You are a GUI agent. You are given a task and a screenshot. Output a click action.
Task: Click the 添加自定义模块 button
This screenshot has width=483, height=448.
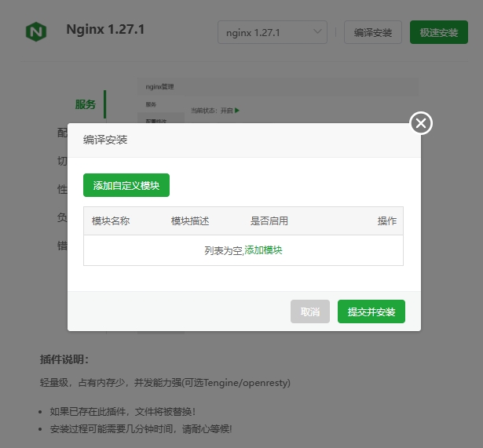click(x=126, y=185)
